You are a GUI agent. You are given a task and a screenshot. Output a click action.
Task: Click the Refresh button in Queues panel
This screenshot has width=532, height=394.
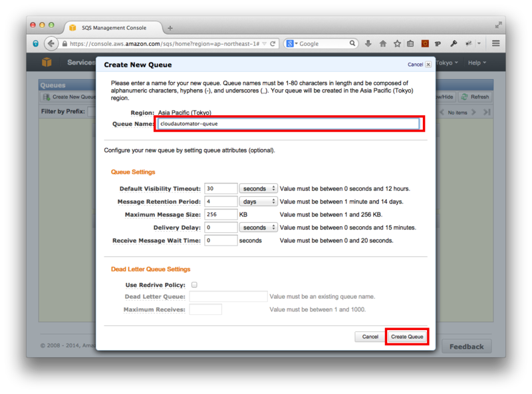[475, 97]
